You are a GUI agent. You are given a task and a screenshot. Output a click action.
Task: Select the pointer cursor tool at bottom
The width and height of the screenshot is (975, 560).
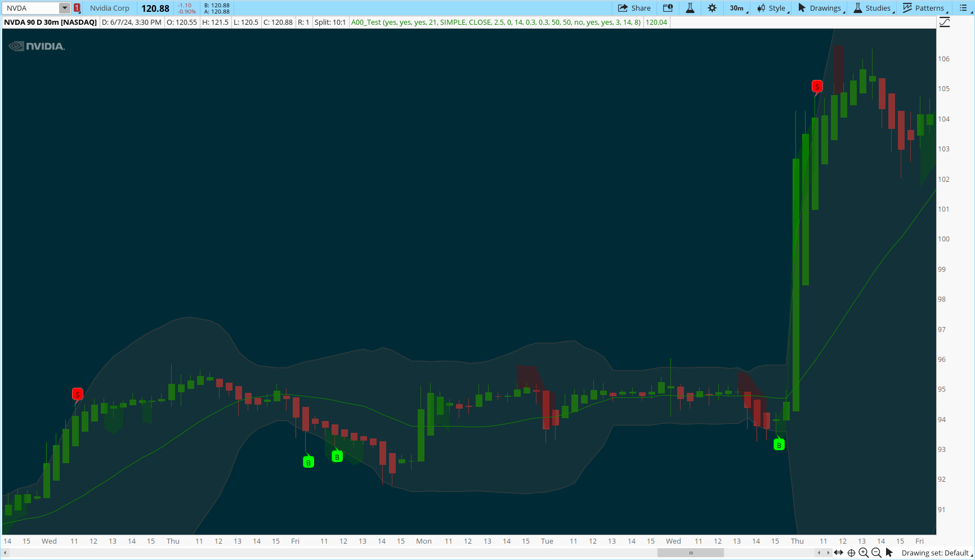889,553
